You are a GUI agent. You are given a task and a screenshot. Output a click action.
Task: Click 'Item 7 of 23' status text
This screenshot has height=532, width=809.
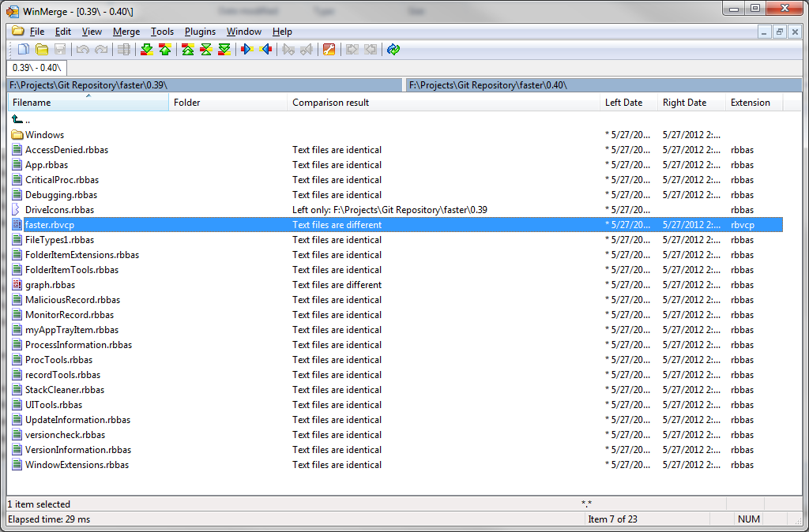pos(612,519)
